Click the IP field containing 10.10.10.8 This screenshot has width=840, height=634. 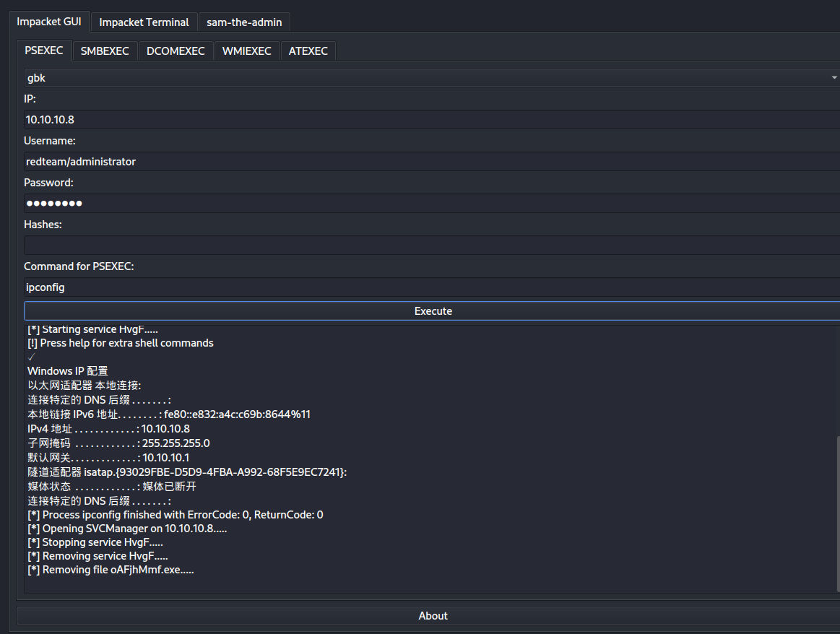tap(432, 119)
